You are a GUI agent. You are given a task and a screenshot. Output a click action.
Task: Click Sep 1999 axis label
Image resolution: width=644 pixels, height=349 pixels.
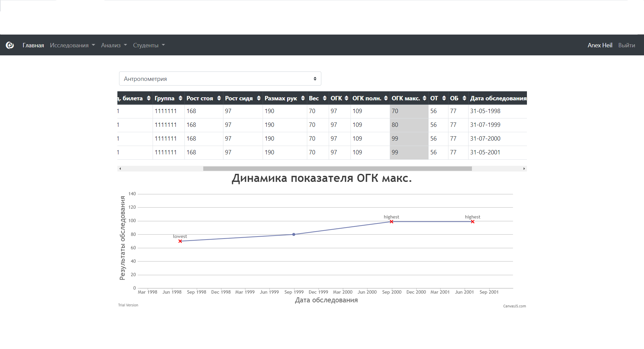tap(294, 292)
